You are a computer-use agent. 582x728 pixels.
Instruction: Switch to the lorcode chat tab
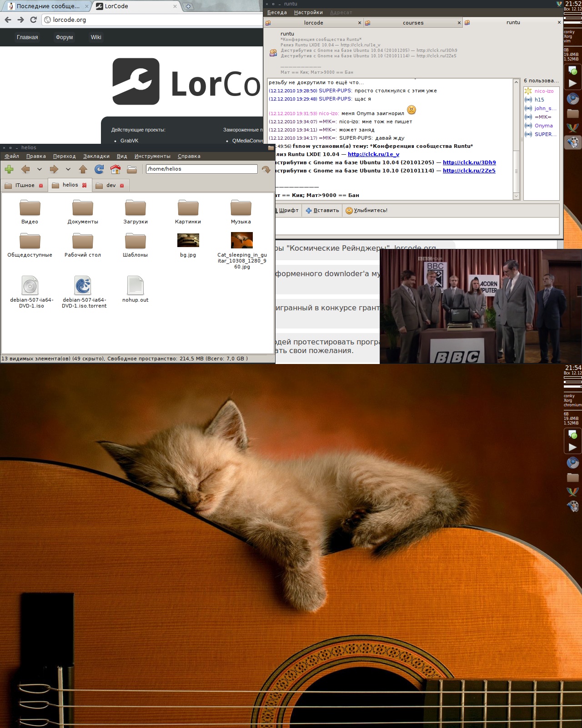pos(314,23)
